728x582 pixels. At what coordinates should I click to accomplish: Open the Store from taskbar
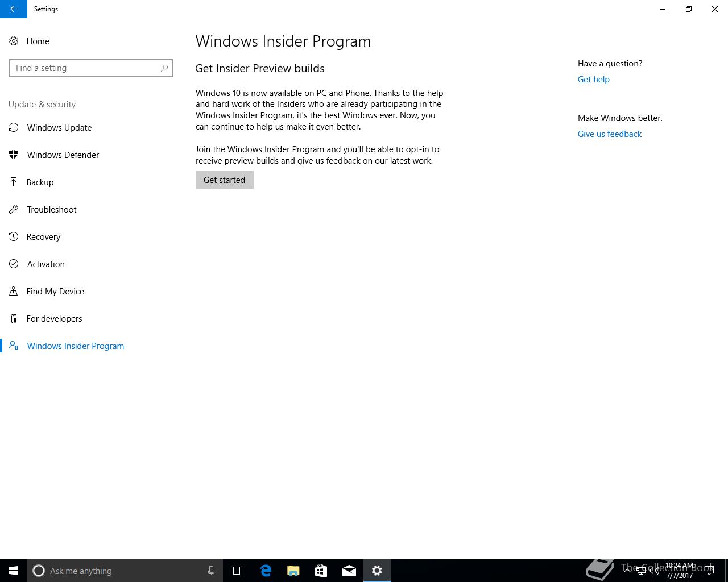[321, 571]
